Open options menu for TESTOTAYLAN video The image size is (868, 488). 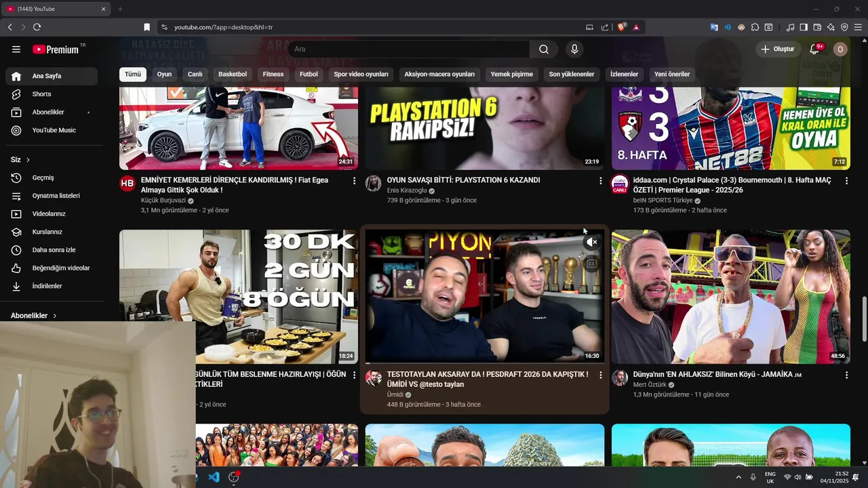point(600,375)
